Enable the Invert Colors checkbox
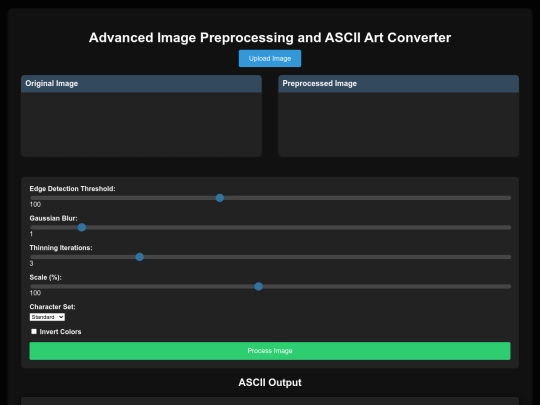This screenshot has width=540, height=405. 34,331
